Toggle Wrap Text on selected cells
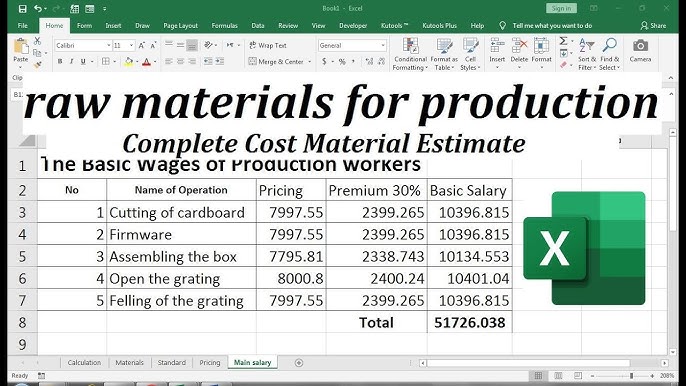 [x=267, y=46]
